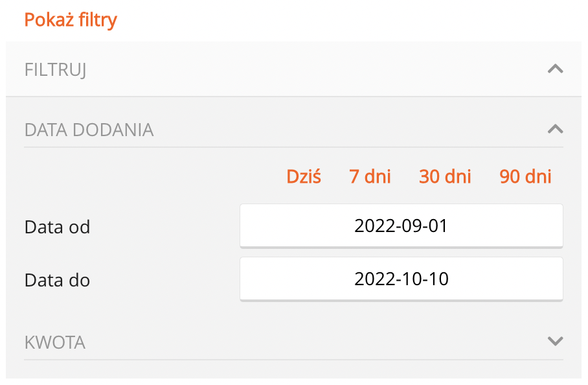
Task: Click the DATA DODANIA section title
Action: [89, 130]
